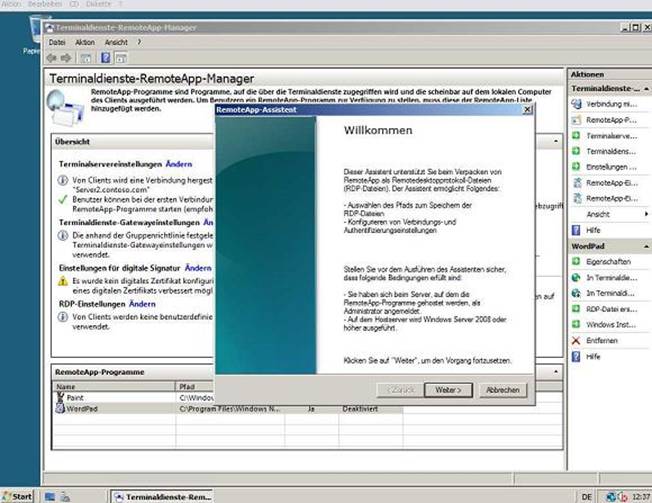Open the 'Terminalserve...' settings action
The image size is (652, 503).
click(610, 136)
